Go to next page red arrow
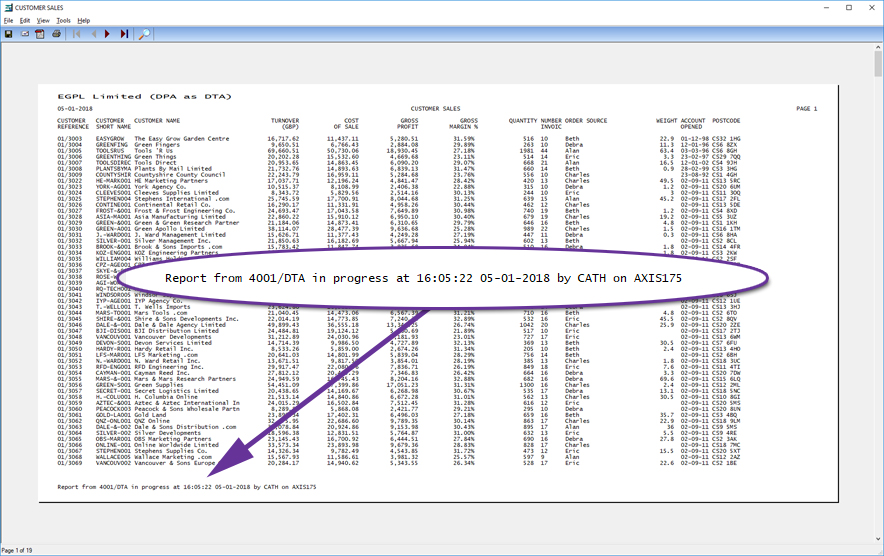This screenshot has width=884, height=556. click(x=107, y=34)
